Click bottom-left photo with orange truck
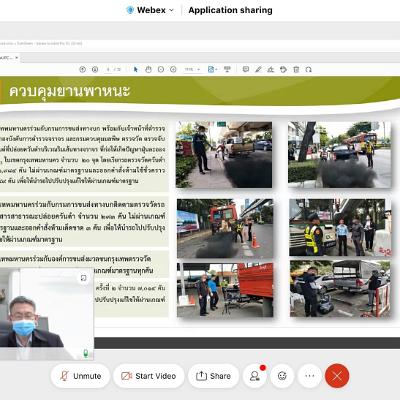400x400 pixels. click(x=225, y=290)
